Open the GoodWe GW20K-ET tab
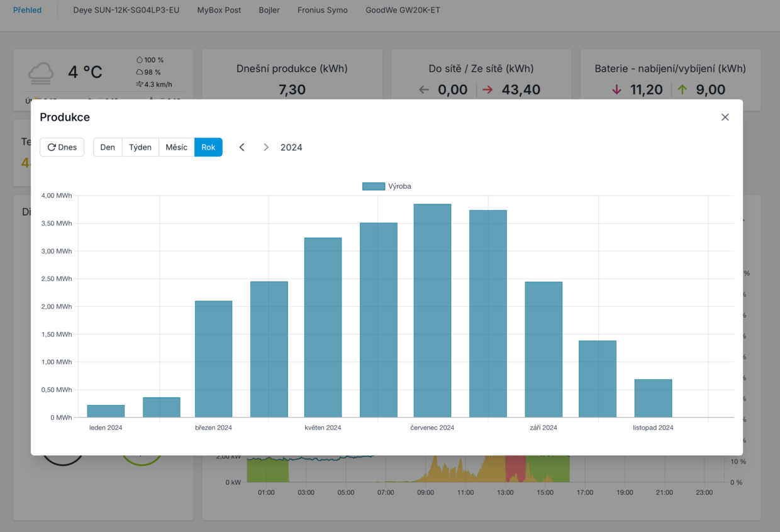 [x=403, y=10]
